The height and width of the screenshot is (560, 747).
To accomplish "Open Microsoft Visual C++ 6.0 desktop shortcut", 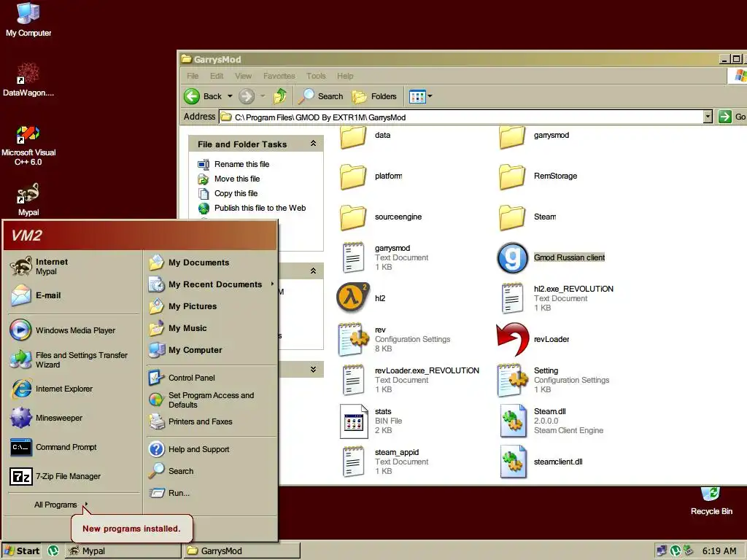I will (x=28, y=145).
